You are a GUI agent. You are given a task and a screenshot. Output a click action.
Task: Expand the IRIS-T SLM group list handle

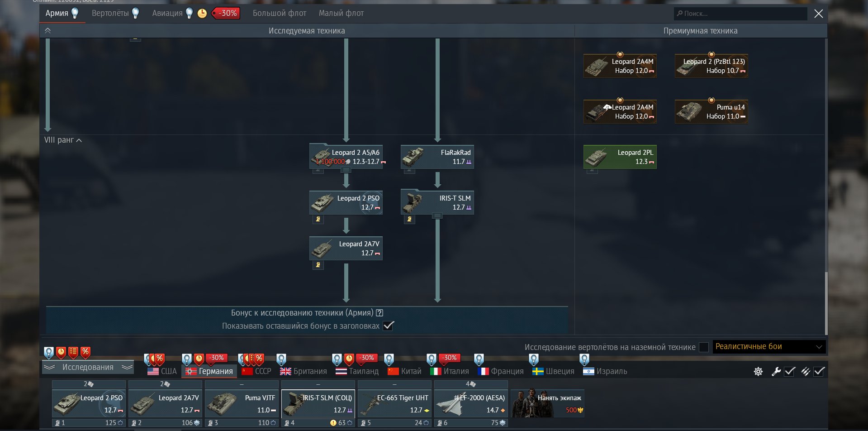coord(437,216)
